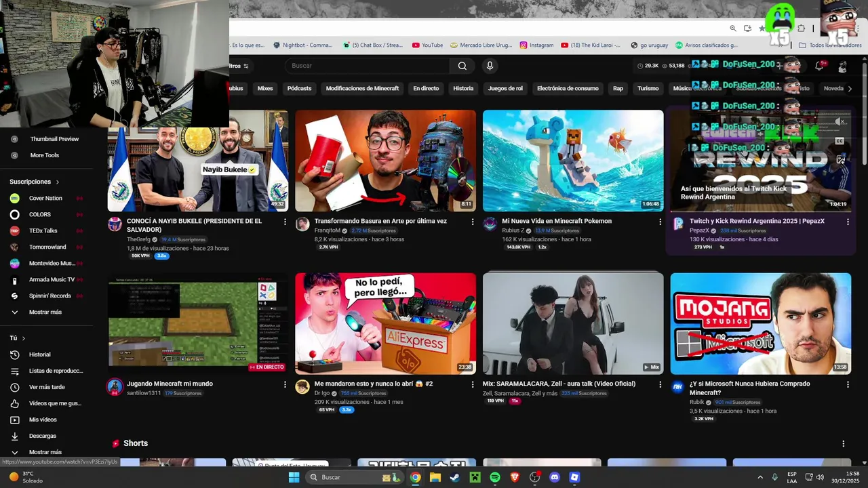868x488 pixels.
Task: Open the filters toggle near search
Action: [x=238, y=66]
